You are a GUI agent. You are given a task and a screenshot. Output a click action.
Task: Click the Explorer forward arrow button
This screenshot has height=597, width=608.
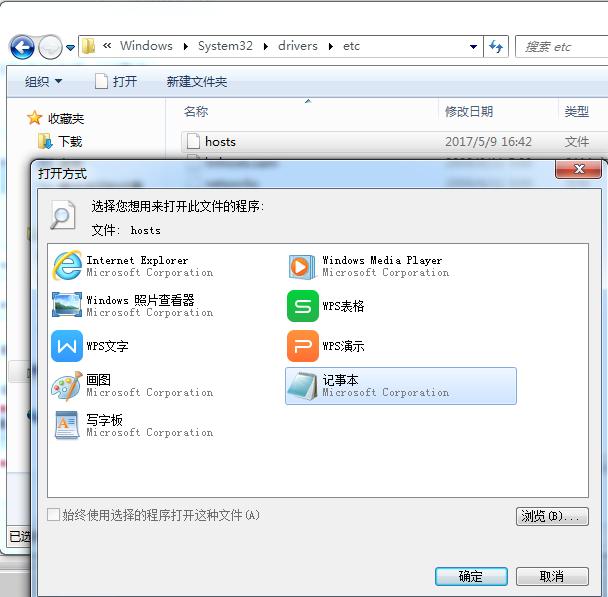click(50, 47)
